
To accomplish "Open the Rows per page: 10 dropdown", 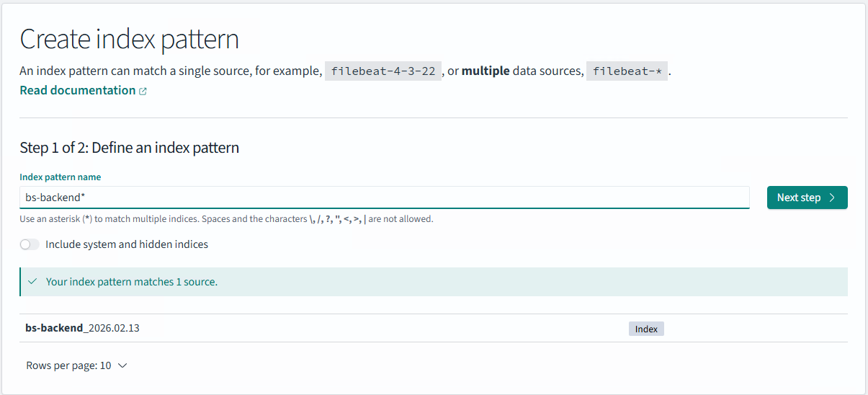I will tap(76, 365).
